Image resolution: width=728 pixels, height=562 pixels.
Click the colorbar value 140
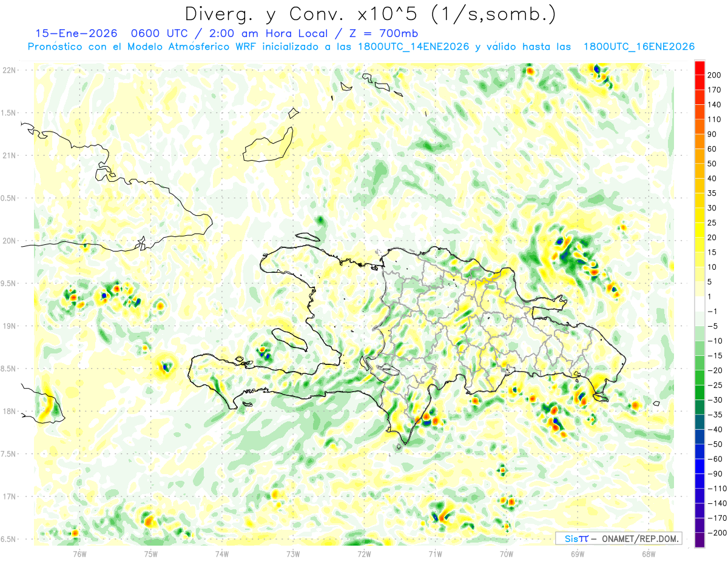(x=714, y=105)
